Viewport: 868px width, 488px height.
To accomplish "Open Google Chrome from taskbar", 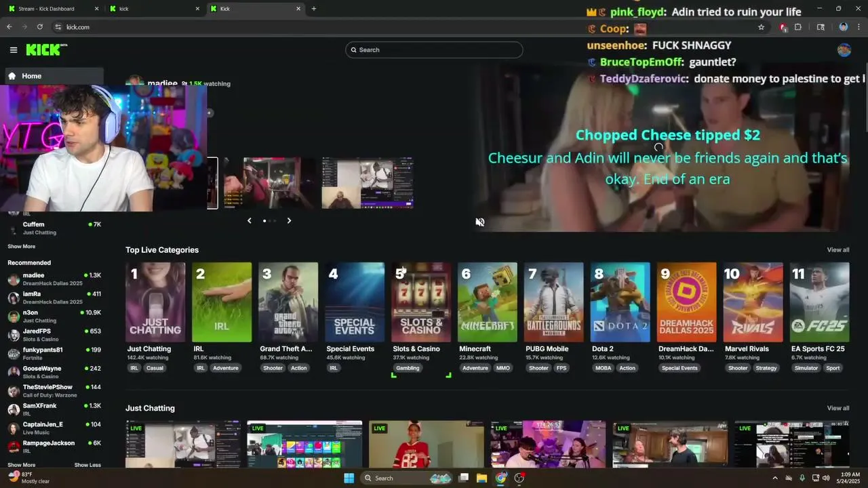I will tap(500, 478).
